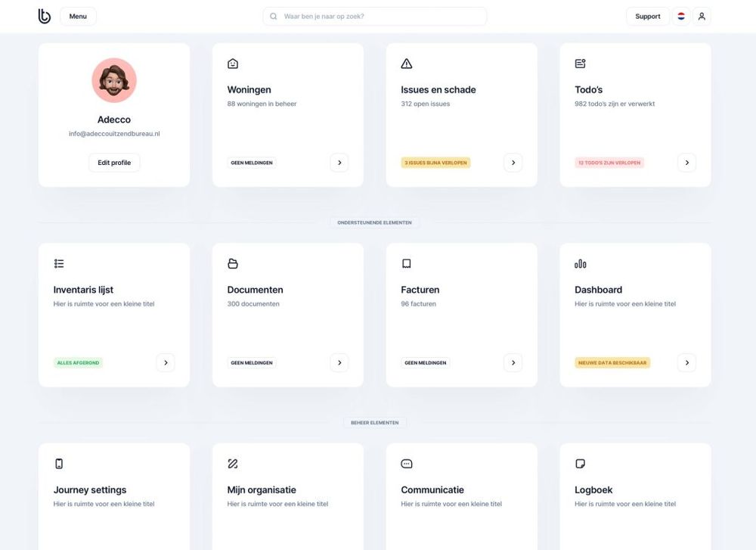The height and width of the screenshot is (550, 756).
Task: Click the Documenten card title
Action: tap(255, 290)
